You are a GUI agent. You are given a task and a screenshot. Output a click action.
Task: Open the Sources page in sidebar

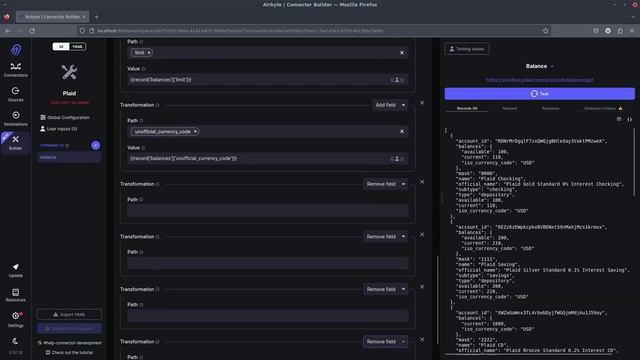point(16,94)
